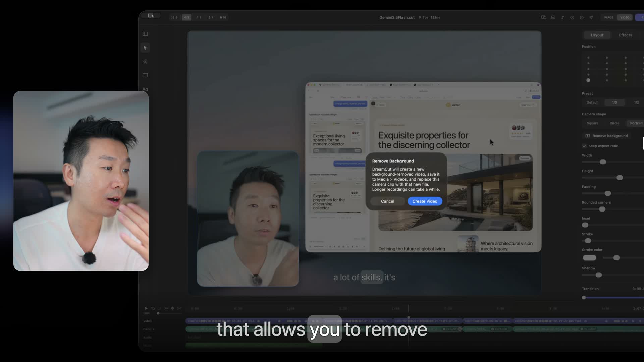
Task: Toggle the sidebar panel icon
Action: pos(145,34)
